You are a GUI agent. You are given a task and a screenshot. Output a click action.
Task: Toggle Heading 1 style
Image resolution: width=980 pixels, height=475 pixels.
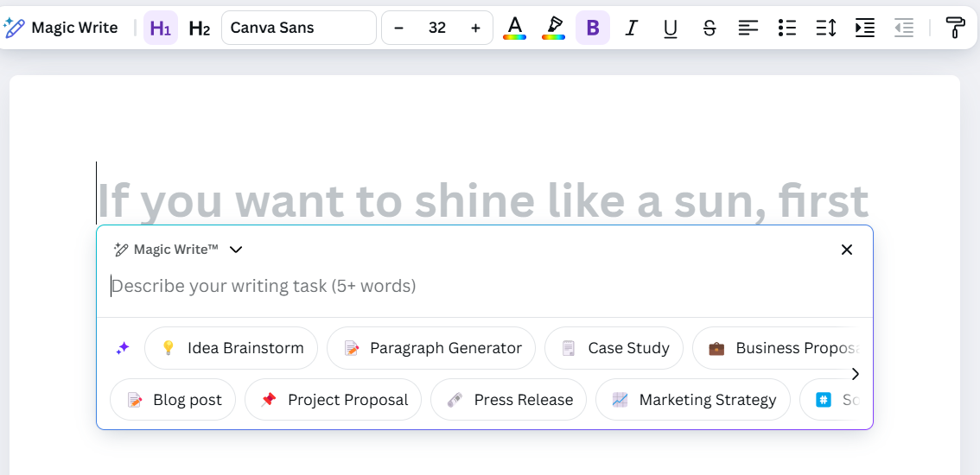click(x=161, y=28)
